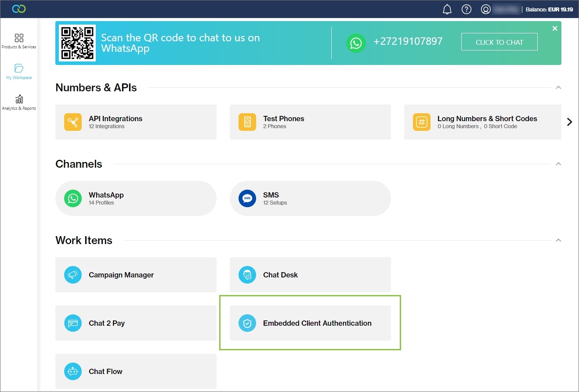
Task: Click the WhatsApp channel icon
Action: tap(73, 198)
